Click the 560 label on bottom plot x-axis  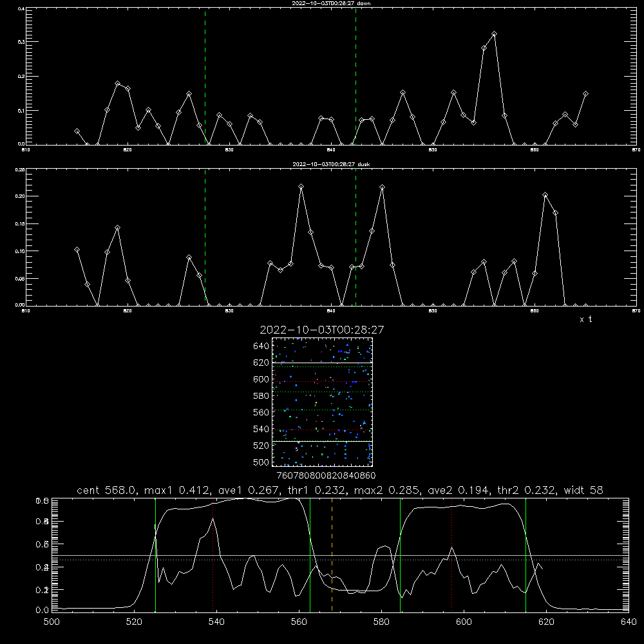(299, 622)
